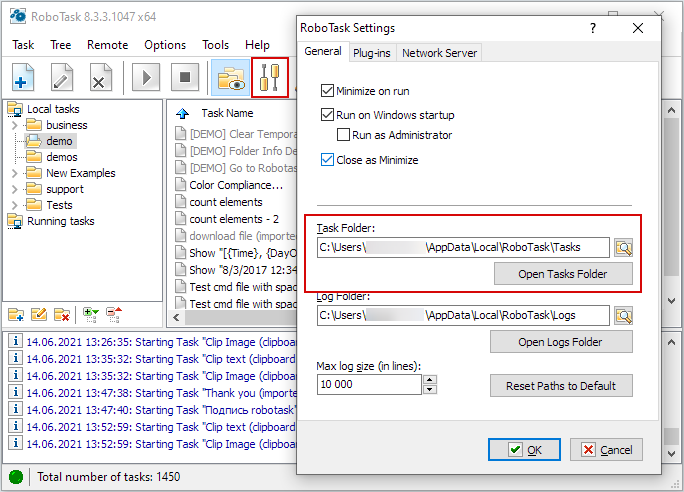Click the expand all tree icon

91,314
